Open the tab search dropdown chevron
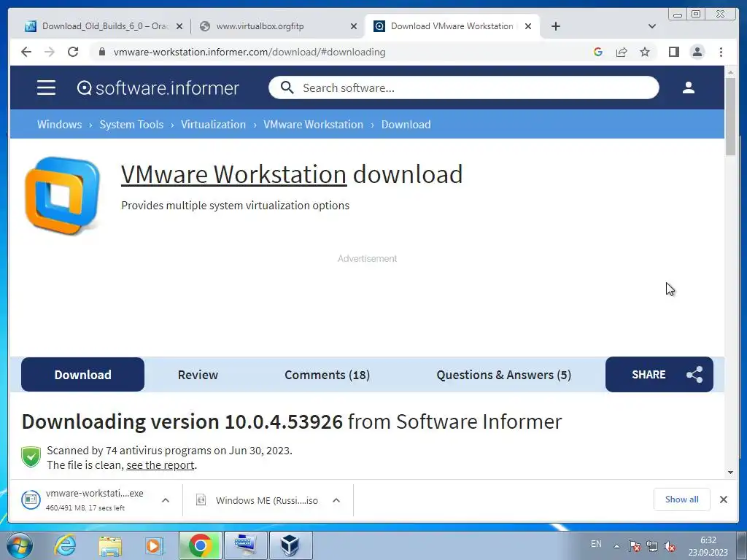Image resolution: width=747 pixels, height=560 pixels. (651, 26)
